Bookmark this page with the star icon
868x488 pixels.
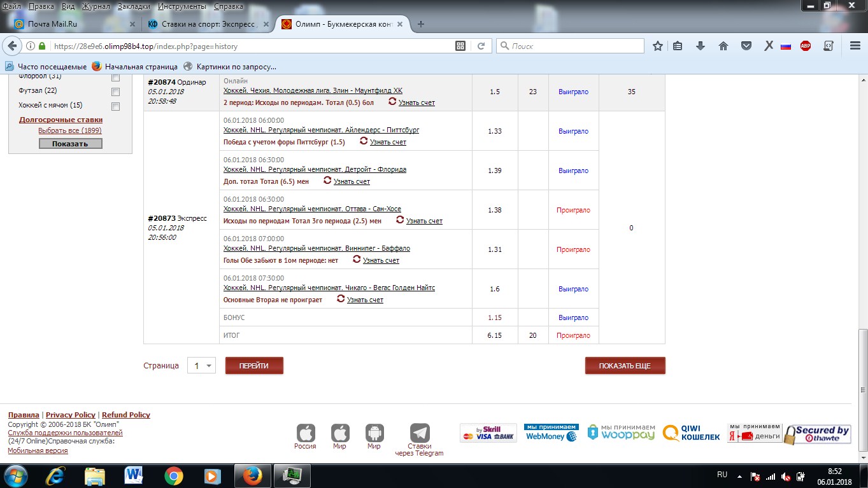pyautogui.click(x=658, y=46)
